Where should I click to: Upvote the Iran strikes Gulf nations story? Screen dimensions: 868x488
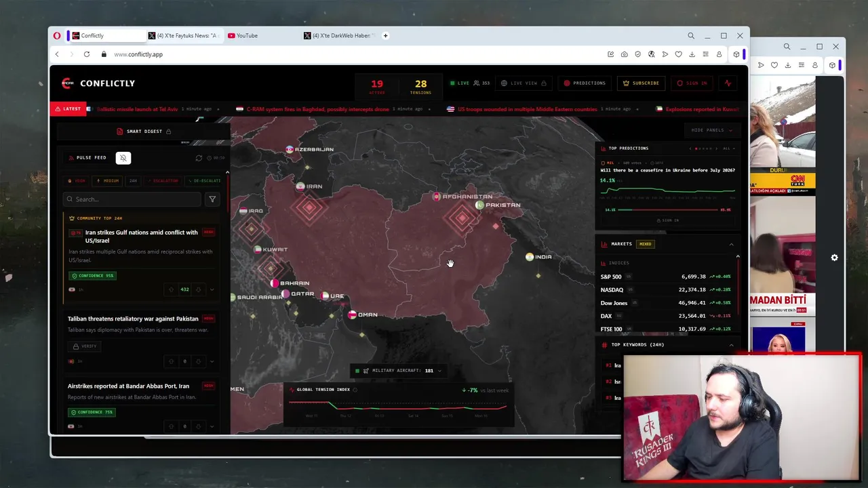172,289
